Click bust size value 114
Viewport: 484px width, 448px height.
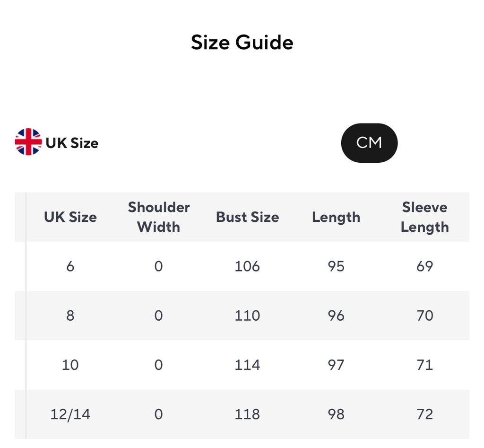click(247, 365)
